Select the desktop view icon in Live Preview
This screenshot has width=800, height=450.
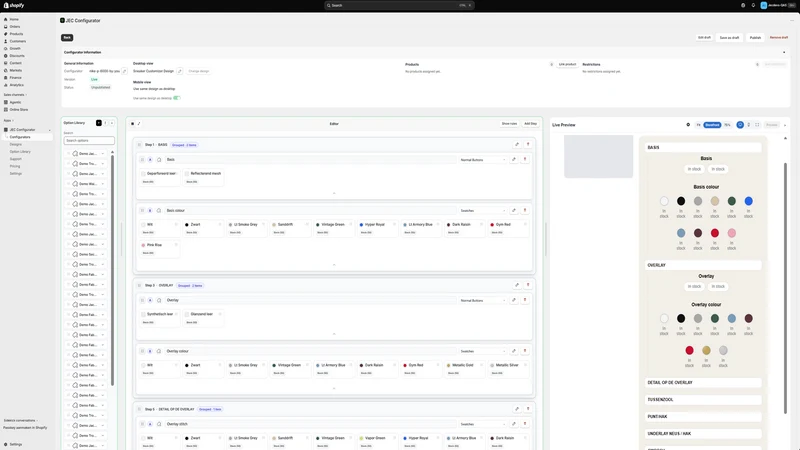740,124
